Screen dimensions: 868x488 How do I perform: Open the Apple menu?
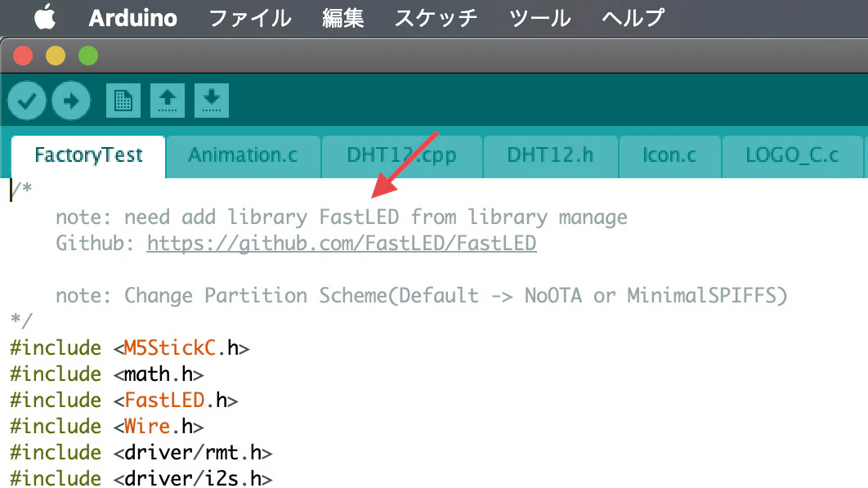(45, 17)
